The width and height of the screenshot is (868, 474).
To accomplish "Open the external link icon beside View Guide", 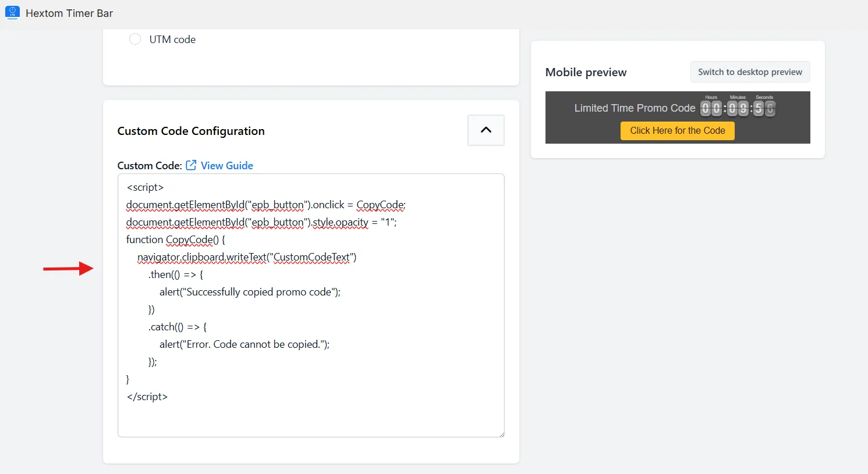I will (x=191, y=165).
